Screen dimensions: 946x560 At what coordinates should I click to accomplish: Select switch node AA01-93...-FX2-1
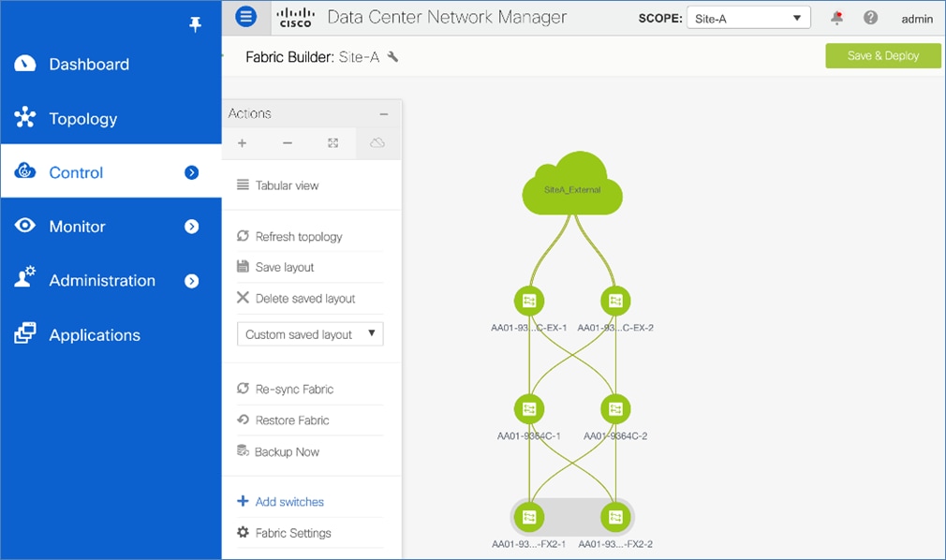coord(529,517)
